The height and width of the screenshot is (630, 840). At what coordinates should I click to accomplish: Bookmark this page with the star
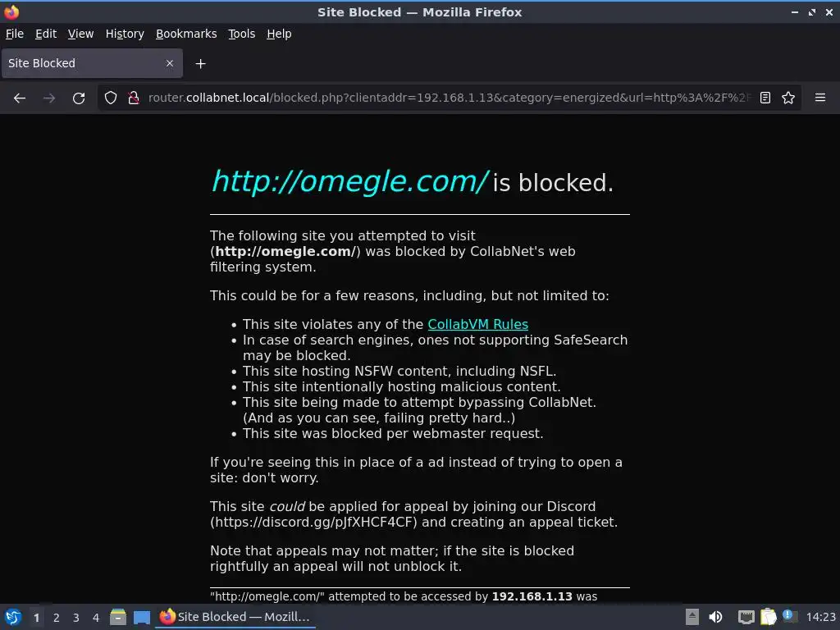(x=788, y=98)
